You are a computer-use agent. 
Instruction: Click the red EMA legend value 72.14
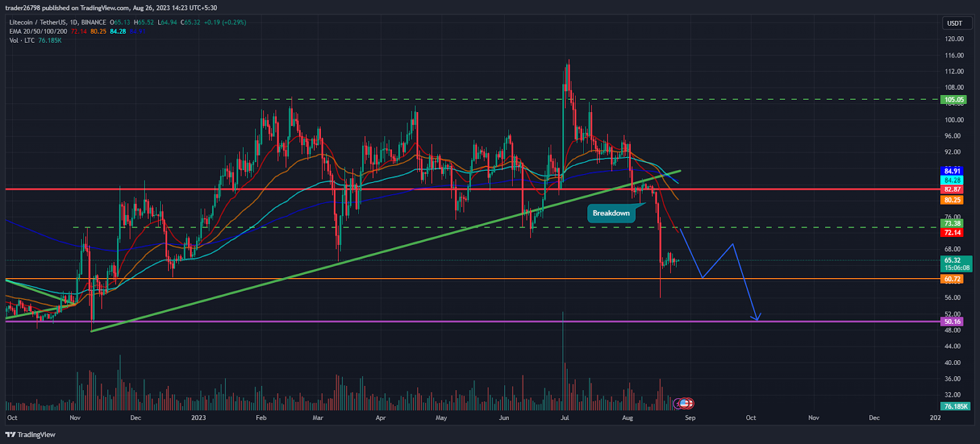78,31
